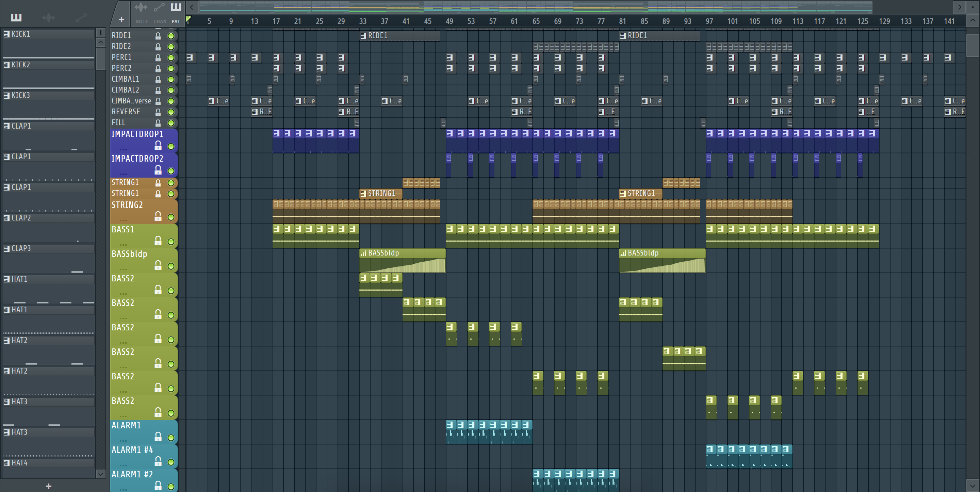Click the picker panel vertical scrollbar thumb
This screenshot has width=980, height=492.
[x=100, y=58]
